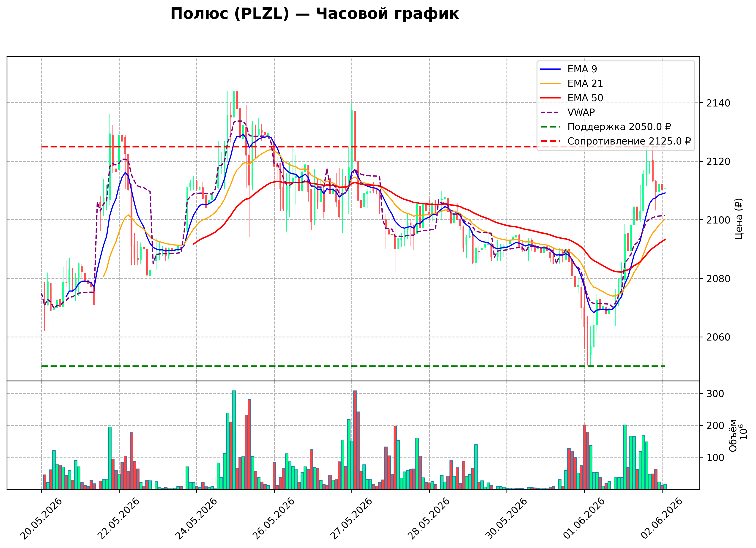Click the chart title 'Полюс (PLZL) — Часовой график'
Viewport: 756px width, 548px height.
314,14
